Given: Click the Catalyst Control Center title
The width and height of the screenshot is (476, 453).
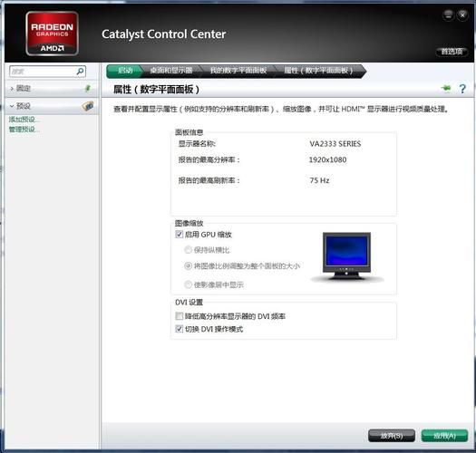Looking at the screenshot, I should coord(163,34).
